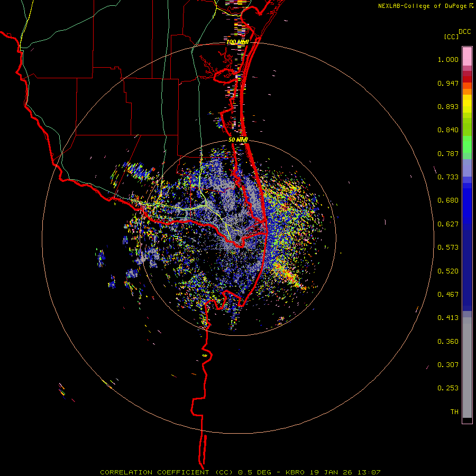476x476 pixels.
Task: Click the 0.520 scale value
Action: click(x=448, y=271)
